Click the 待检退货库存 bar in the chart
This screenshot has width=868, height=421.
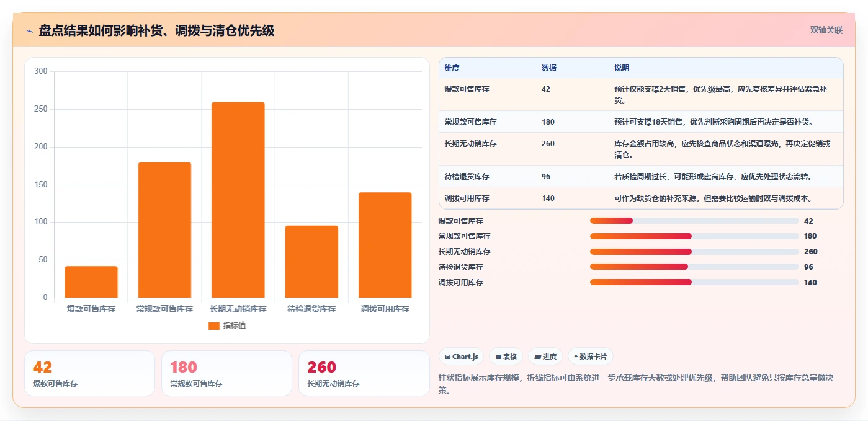click(x=311, y=262)
